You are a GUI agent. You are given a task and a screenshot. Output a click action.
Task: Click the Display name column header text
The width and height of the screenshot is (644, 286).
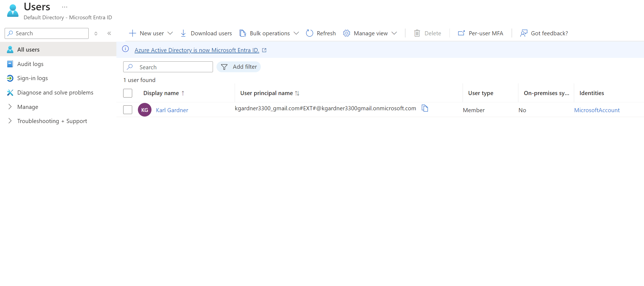pyautogui.click(x=161, y=93)
